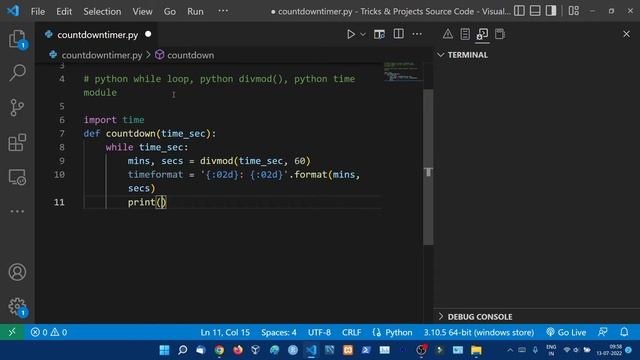Open the Remote Explorer view
The height and width of the screenshot is (360, 640).
[17, 177]
